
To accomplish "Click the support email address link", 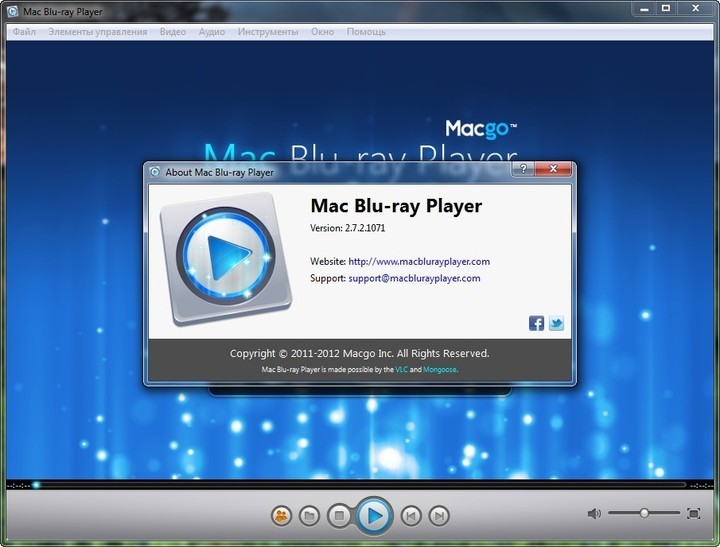I will [x=414, y=278].
